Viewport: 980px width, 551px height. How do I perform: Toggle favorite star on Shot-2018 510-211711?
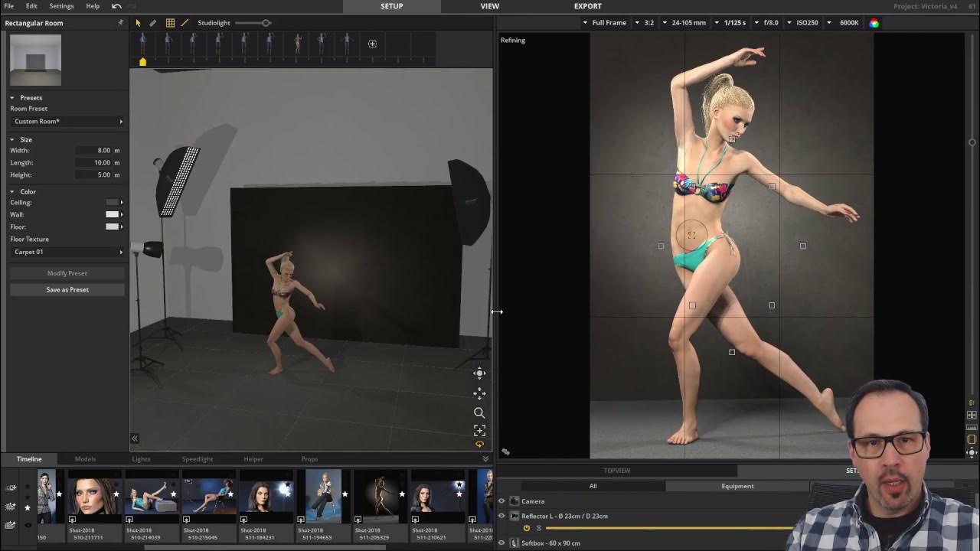click(x=116, y=494)
